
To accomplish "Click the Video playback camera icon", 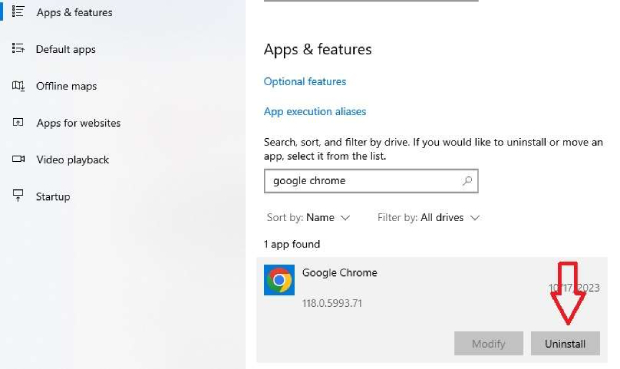I will 18,159.
